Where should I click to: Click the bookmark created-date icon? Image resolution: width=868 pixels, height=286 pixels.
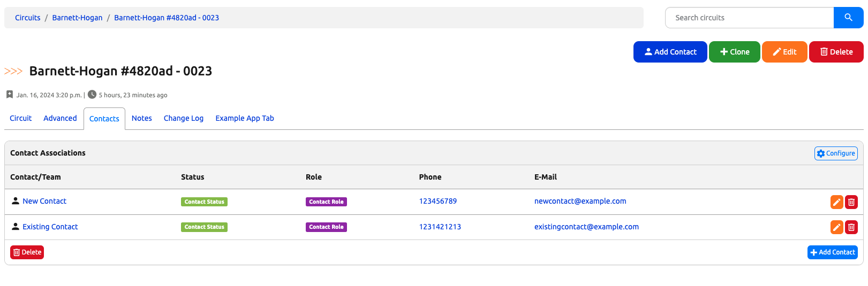tap(9, 95)
